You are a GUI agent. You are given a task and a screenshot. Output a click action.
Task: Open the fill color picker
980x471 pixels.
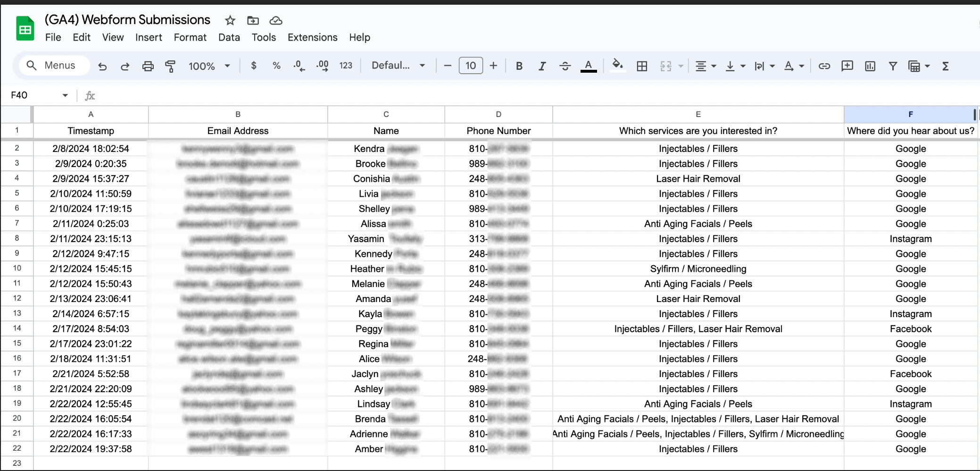pos(617,65)
